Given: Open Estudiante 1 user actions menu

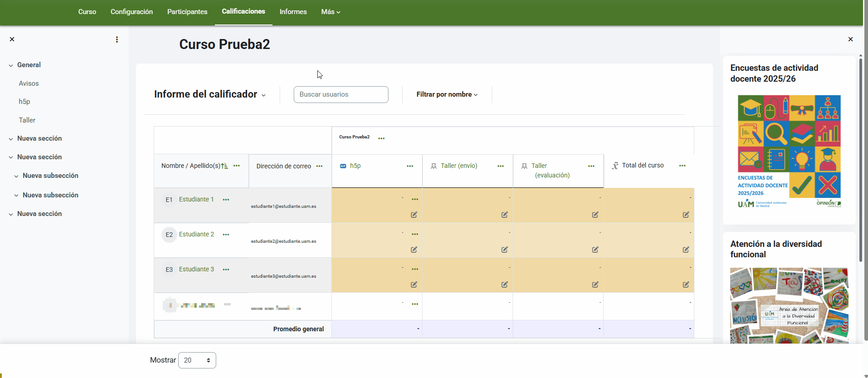Looking at the screenshot, I should click(x=226, y=200).
